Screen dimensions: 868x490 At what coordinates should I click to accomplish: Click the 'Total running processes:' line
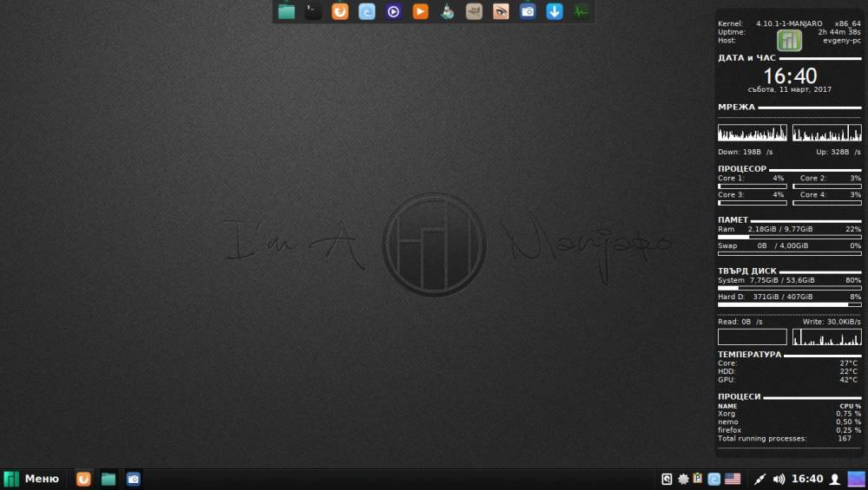(x=785, y=439)
